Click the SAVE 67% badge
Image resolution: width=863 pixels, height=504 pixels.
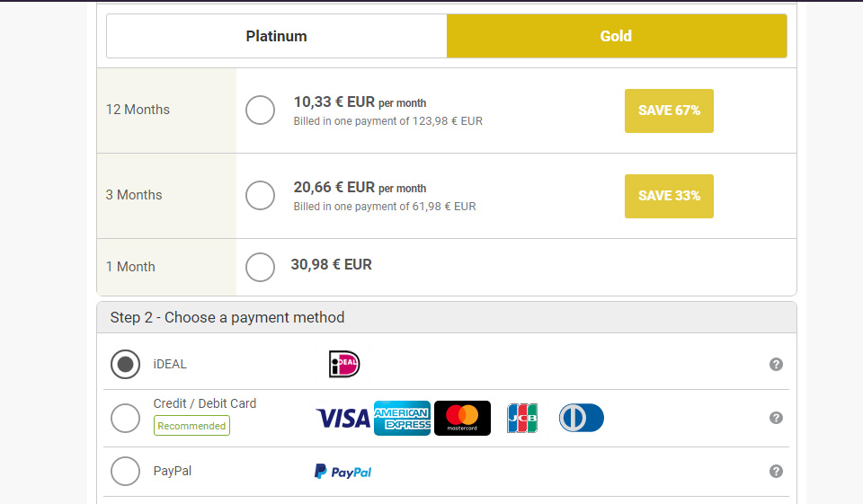click(x=669, y=111)
